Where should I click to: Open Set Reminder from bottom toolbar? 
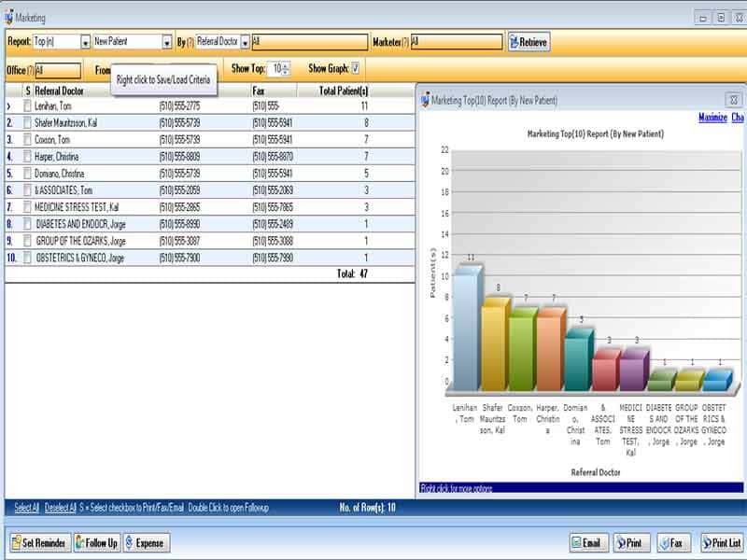(40, 542)
